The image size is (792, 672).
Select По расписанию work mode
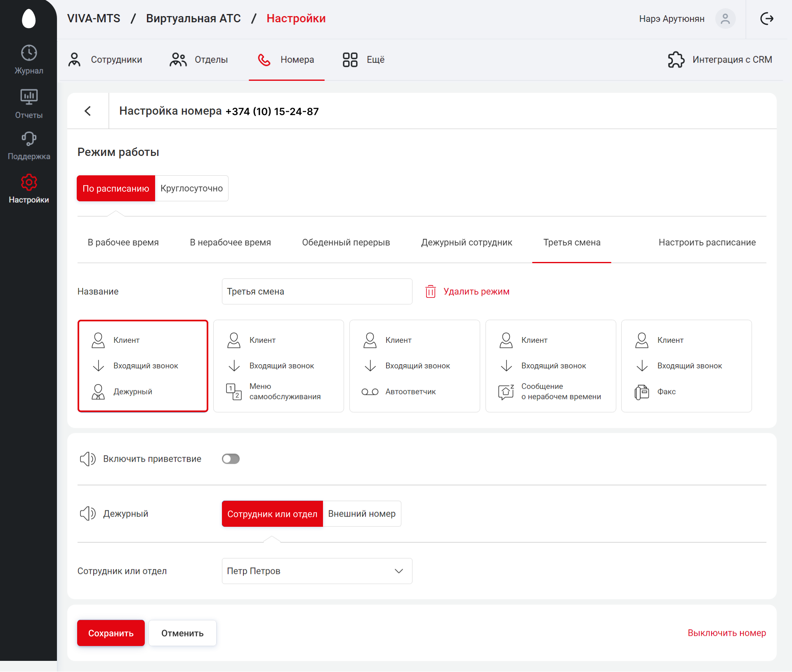(x=116, y=189)
